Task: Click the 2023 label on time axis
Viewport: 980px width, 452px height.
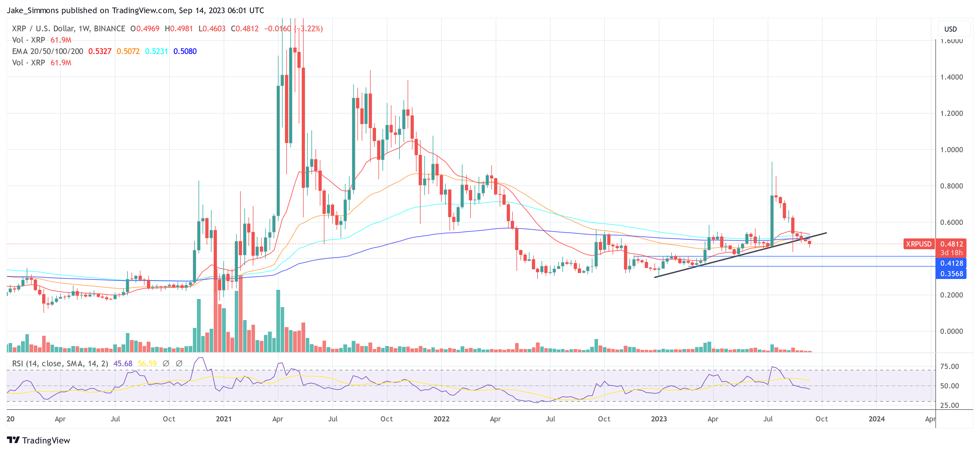Action: (659, 419)
